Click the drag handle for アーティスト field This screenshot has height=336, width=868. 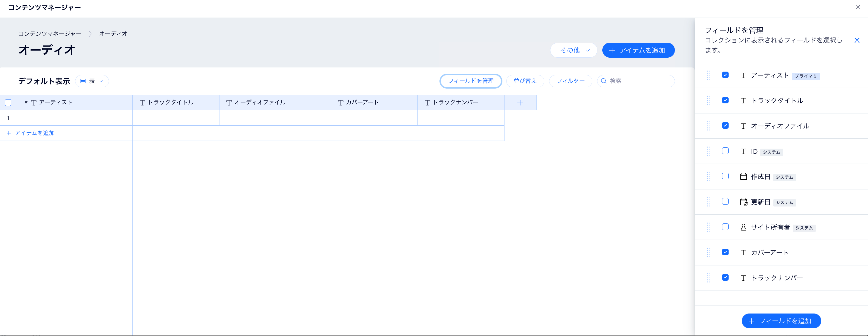(708, 75)
